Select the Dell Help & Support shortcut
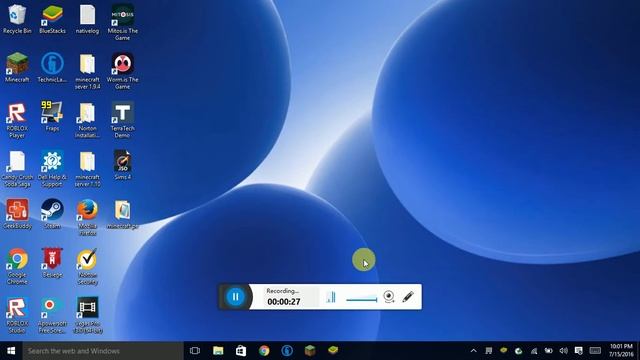 click(52, 169)
